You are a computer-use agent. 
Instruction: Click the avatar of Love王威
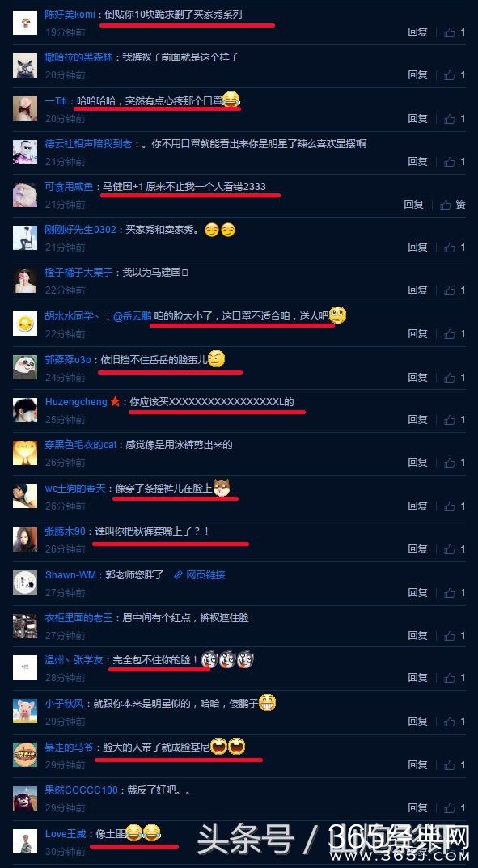click(x=25, y=840)
